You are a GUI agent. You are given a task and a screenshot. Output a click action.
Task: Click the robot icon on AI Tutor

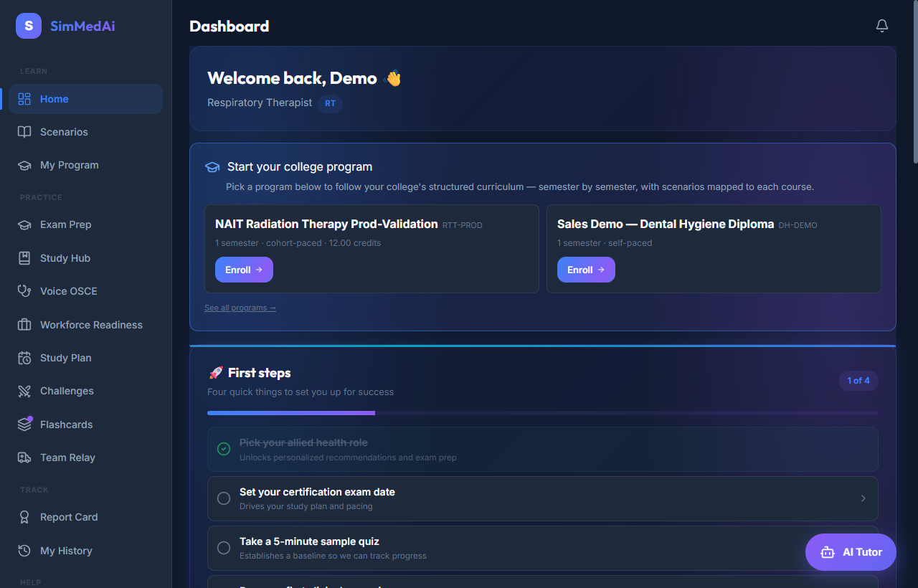[x=828, y=552]
